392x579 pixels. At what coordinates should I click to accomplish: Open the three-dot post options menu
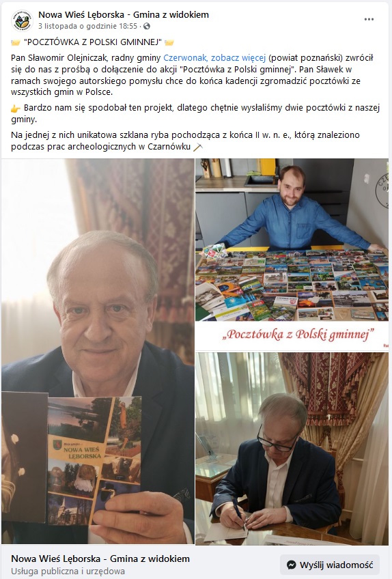pos(369,20)
